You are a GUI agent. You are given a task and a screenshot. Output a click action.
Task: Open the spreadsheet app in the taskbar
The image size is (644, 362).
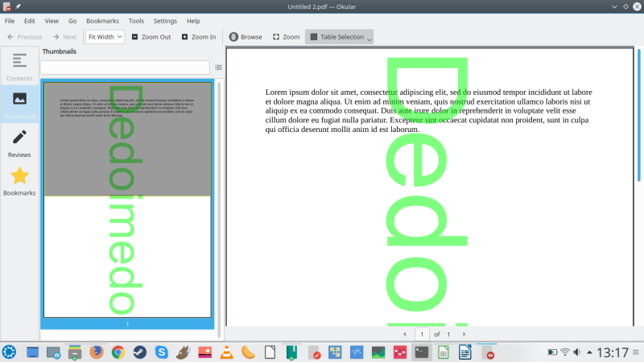click(444, 352)
